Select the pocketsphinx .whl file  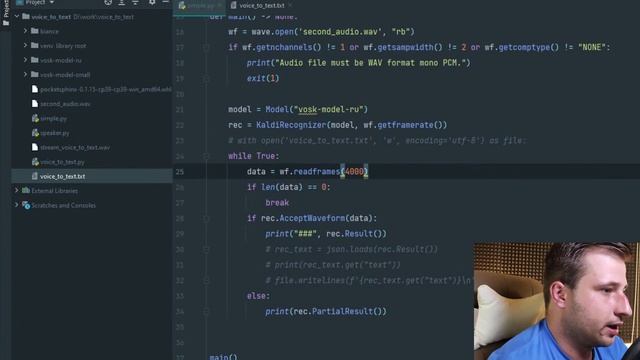click(105, 89)
